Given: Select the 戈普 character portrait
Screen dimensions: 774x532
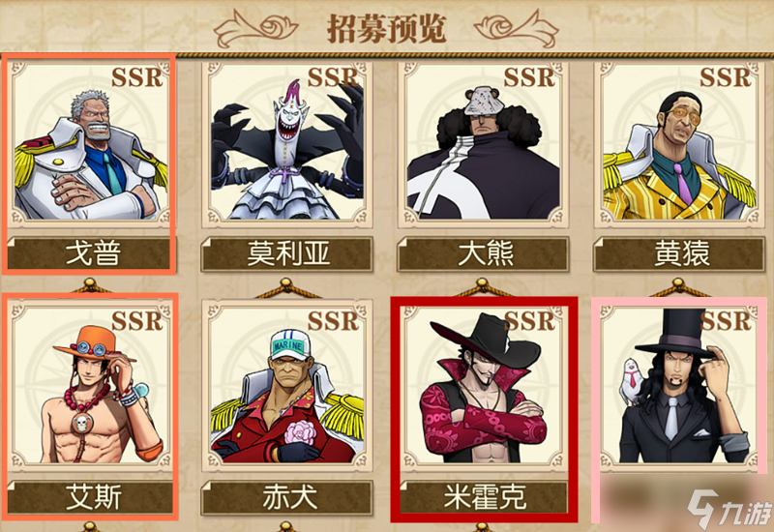Looking at the screenshot, I should (90, 143).
